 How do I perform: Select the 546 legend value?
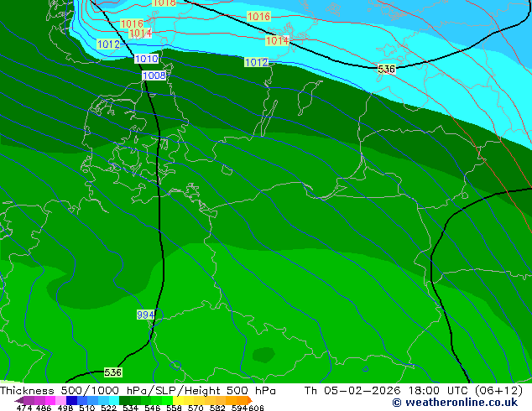click(x=152, y=408)
